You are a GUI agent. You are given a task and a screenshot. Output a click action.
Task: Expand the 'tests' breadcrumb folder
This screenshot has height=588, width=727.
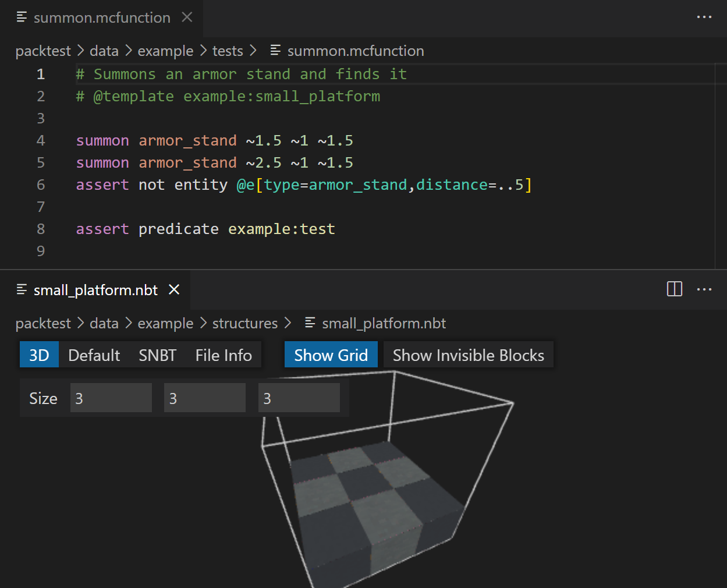pos(227,51)
